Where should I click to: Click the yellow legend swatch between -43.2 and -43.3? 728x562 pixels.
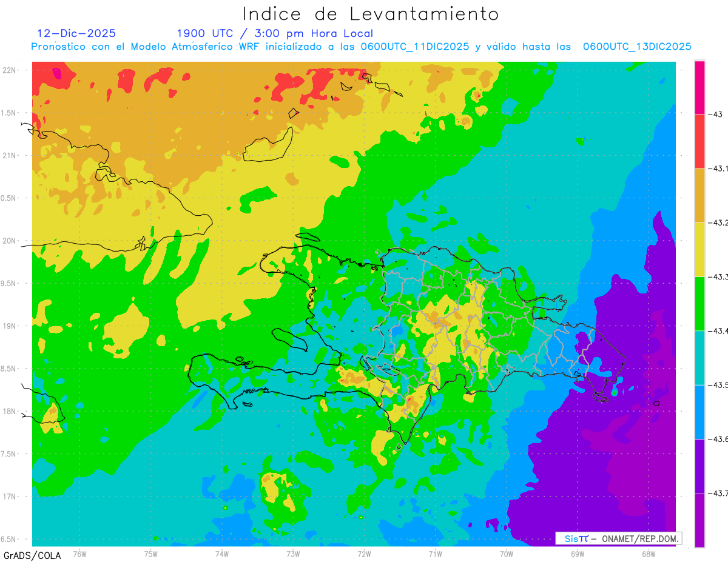tap(699, 249)
